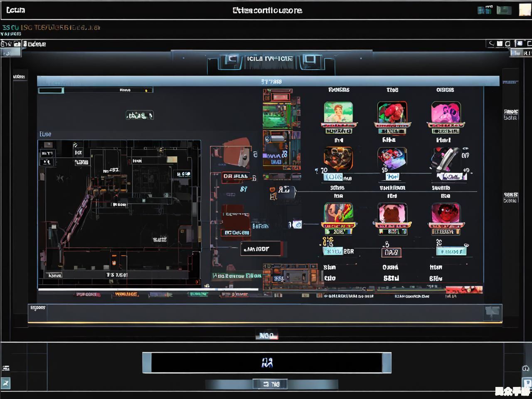
Task: Click the yellow square icon in the top-right corner
Action: tap(525, 10)
